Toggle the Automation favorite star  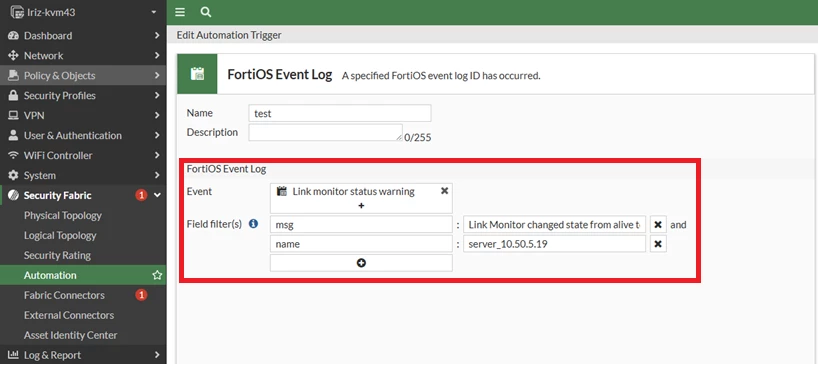157,275
